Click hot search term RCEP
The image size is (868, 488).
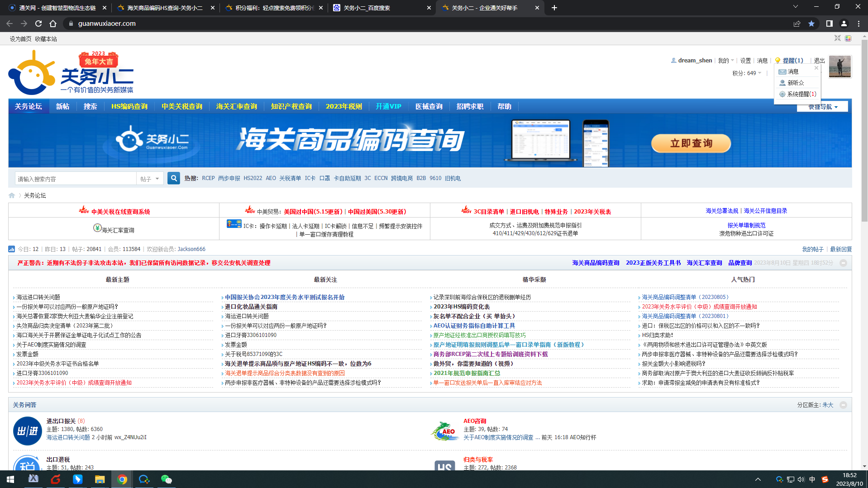pos(208,178)
